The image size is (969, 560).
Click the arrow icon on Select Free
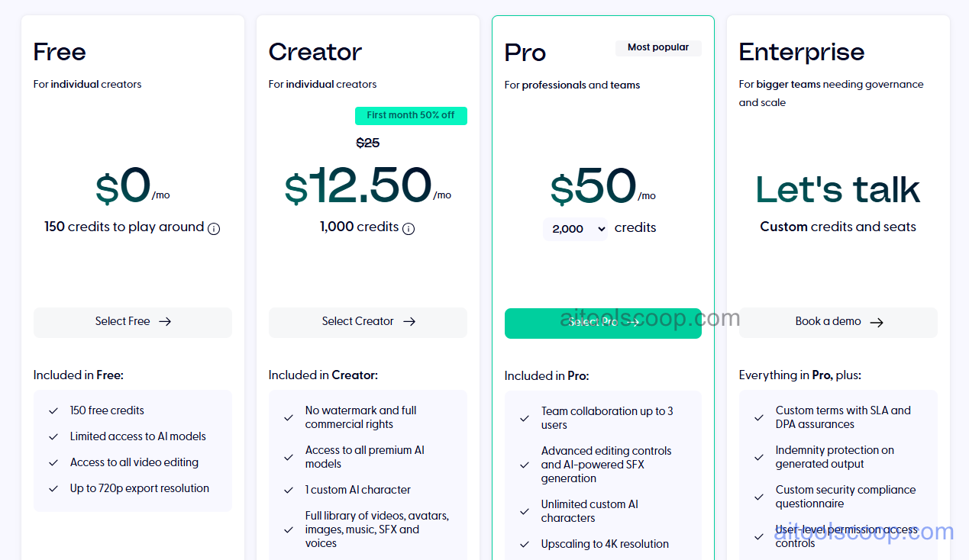165,321
